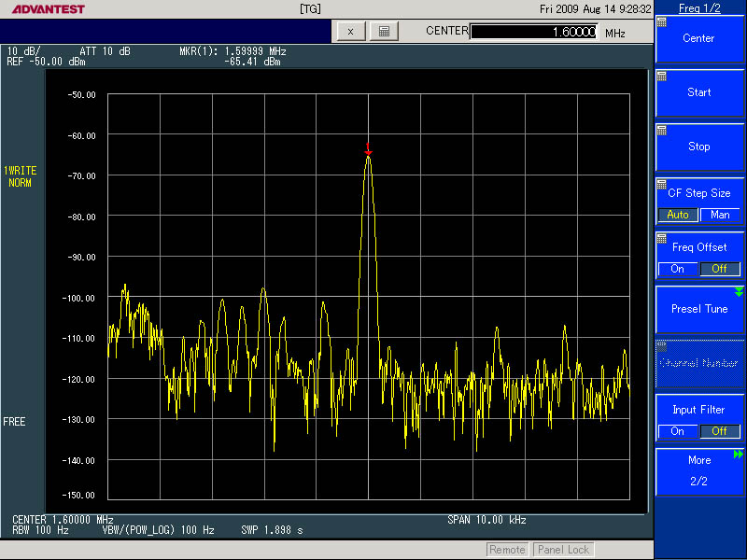Select the Freq 1/2 menu title
The image size is (747, 560).
(699, 7)
